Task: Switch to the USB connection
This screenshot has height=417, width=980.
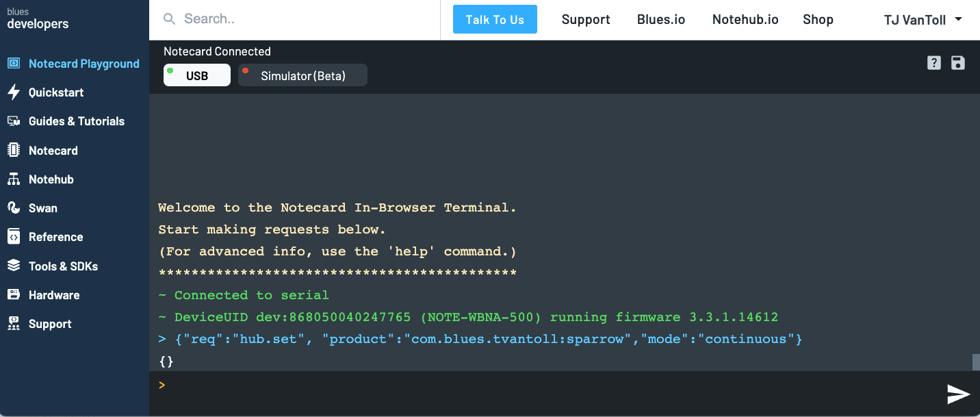Action: (197, 75)
